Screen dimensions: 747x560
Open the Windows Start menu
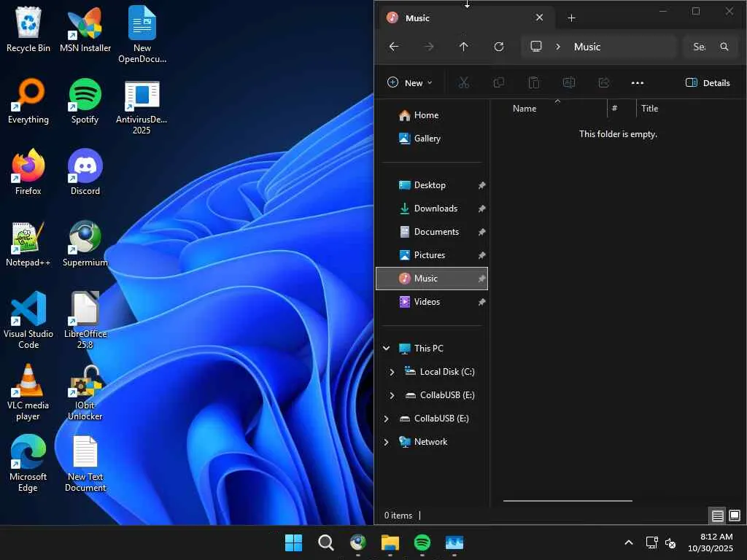[293, 542]
